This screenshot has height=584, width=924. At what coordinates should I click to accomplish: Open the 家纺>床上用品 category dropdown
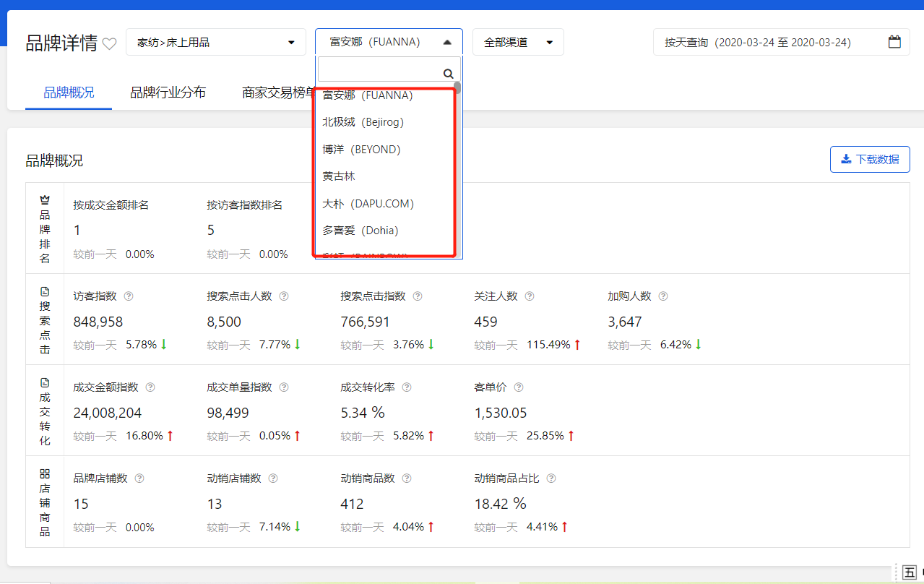pos(216,42)
